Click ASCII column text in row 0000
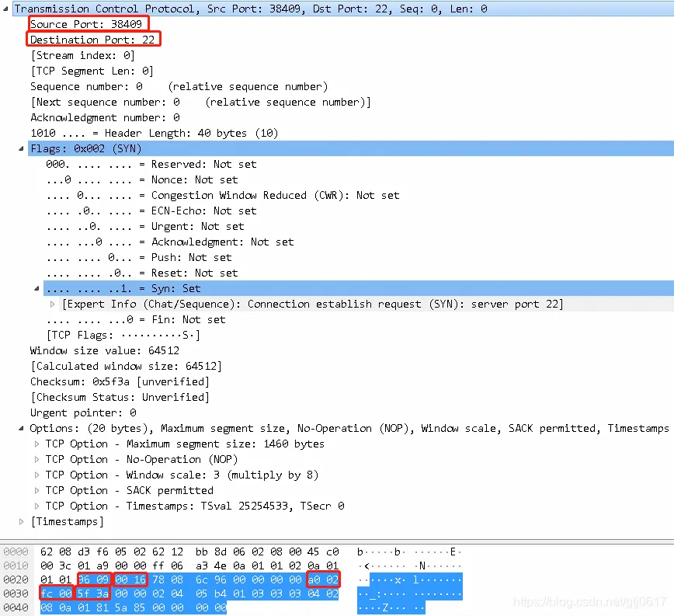674x616 pixels. (409, 552)
